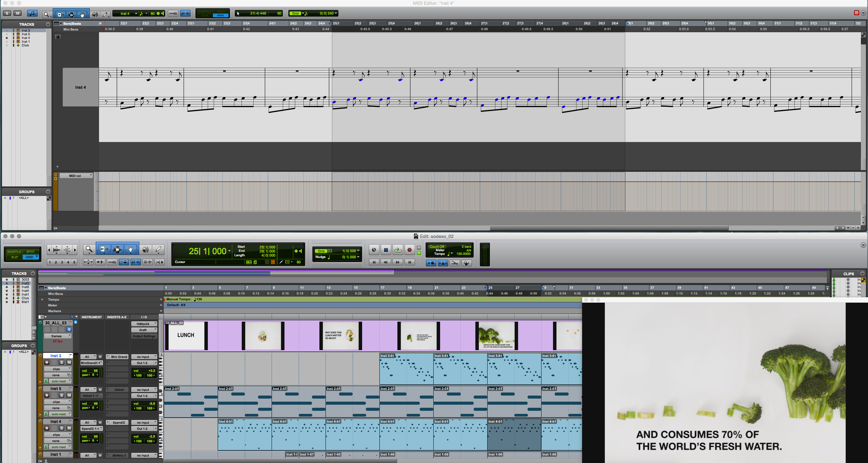The width and height of the screenshot is (868, 463).
Task: Open MIDI vol controller lane selector
Action: 76,176
